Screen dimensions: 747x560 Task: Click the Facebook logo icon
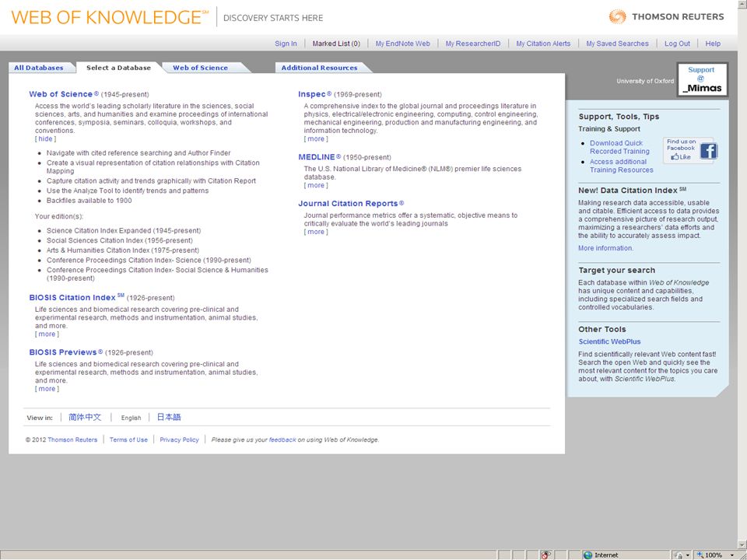coord(708,152)
